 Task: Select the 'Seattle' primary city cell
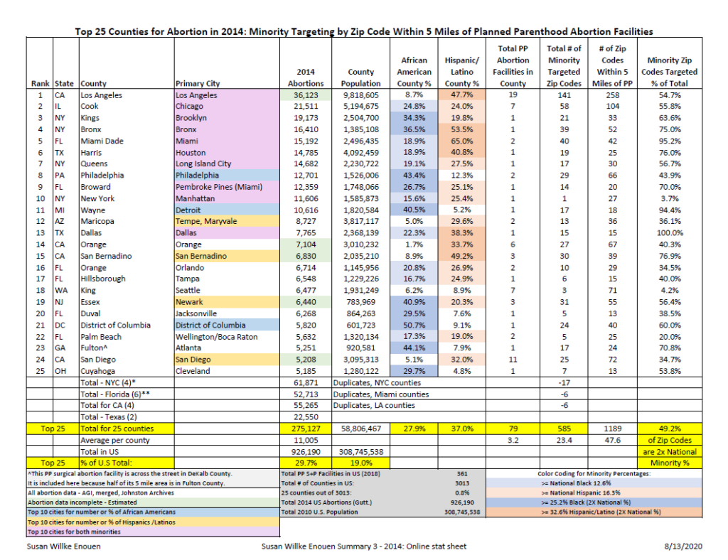[227, 291]
